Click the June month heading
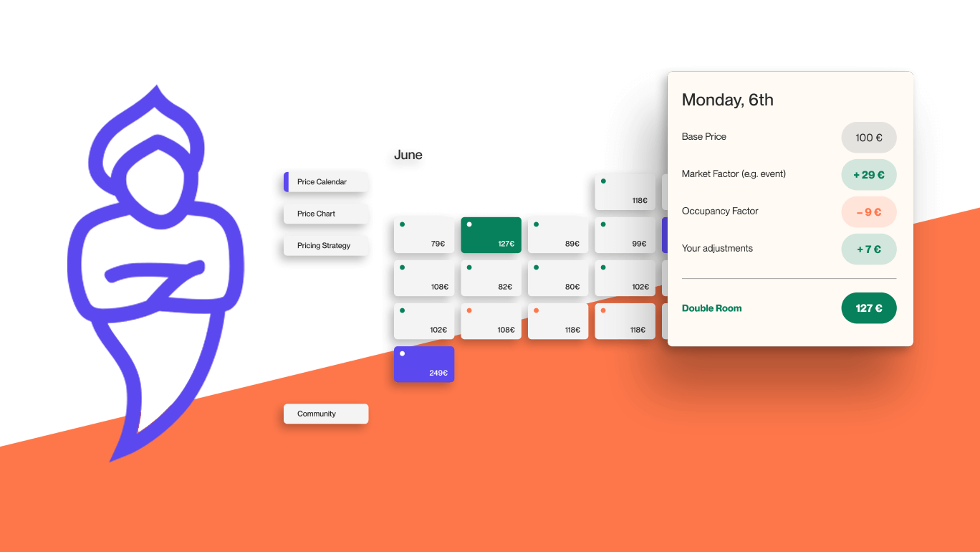 coord(408,155)
